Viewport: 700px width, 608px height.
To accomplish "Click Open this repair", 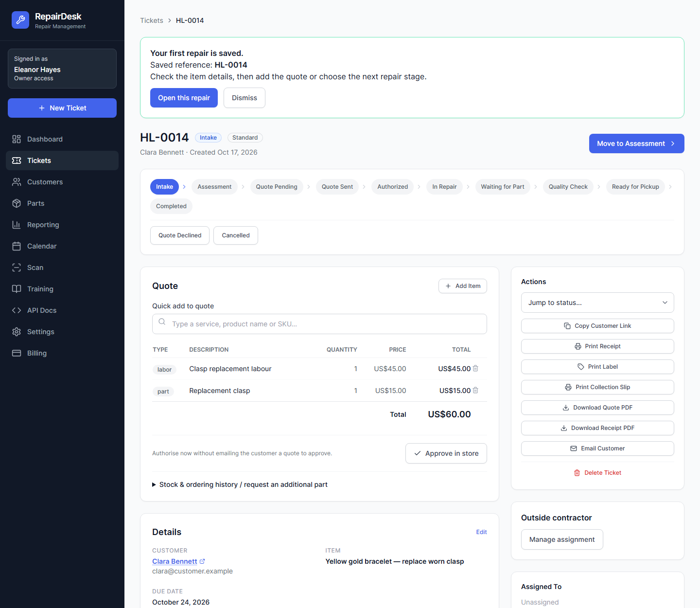I will [184, 98].
